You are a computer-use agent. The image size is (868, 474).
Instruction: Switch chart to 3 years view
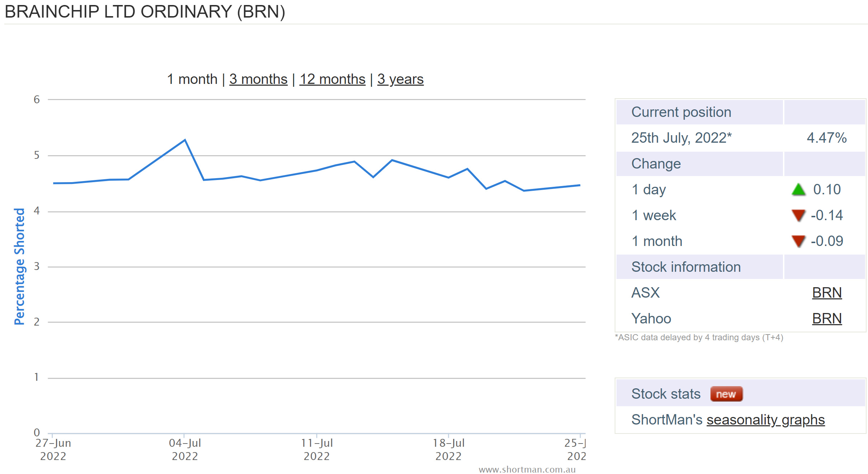(400, 79)
